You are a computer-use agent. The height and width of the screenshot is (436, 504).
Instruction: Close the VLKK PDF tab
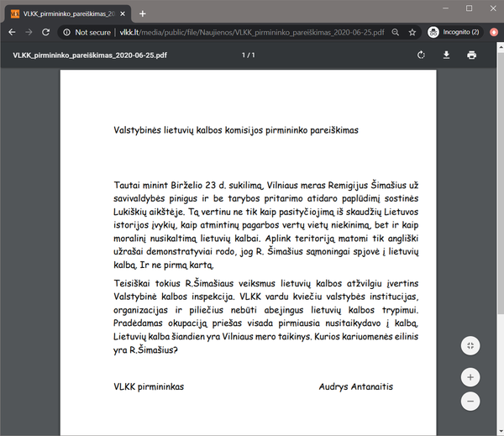click(x=123, y=13)
